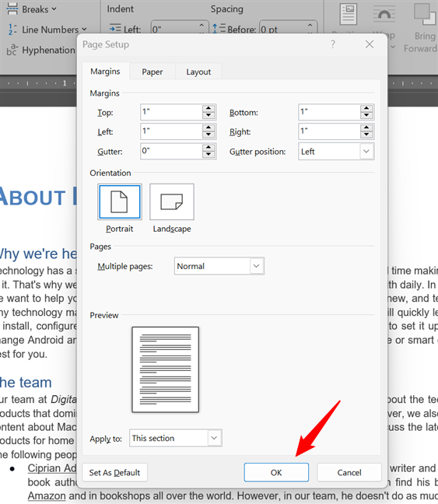
Task: Decrease the Bottom margin value
Action: coord(366,116)
